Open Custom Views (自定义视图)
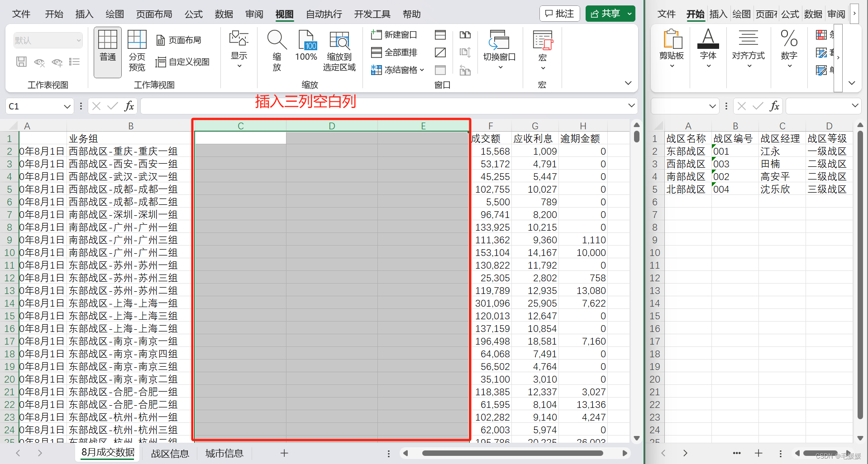The height and width of the screenshot is (464, 868). point(182,62)
